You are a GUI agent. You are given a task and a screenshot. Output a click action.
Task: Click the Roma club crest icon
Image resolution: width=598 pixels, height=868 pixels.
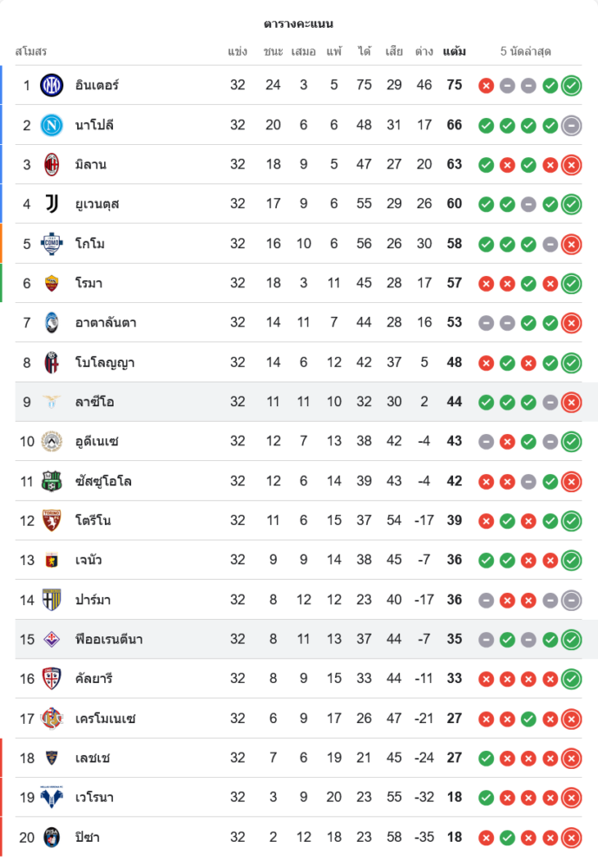(x=52, y=283)
